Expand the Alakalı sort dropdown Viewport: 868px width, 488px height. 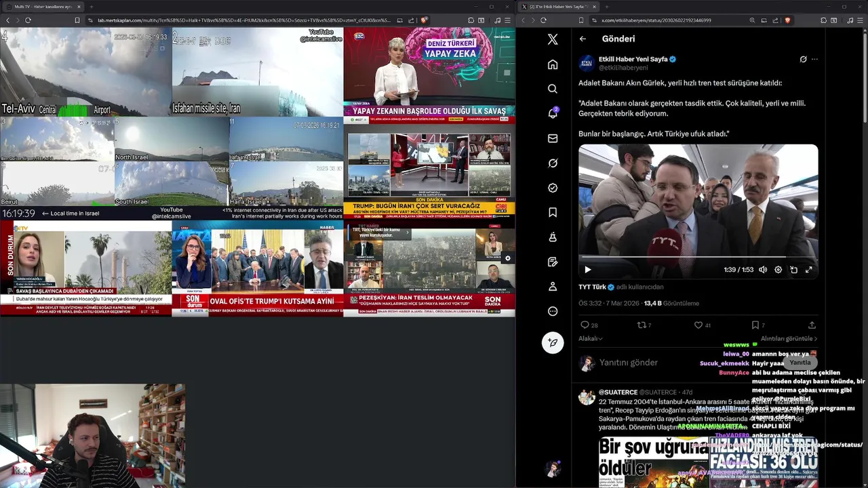click(591, 339)
